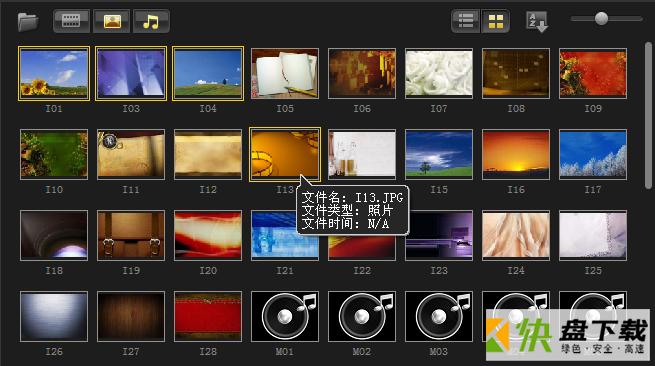Adjust the thumbnail size slider
Screen dimensions: 655x366
click(602, 18)
